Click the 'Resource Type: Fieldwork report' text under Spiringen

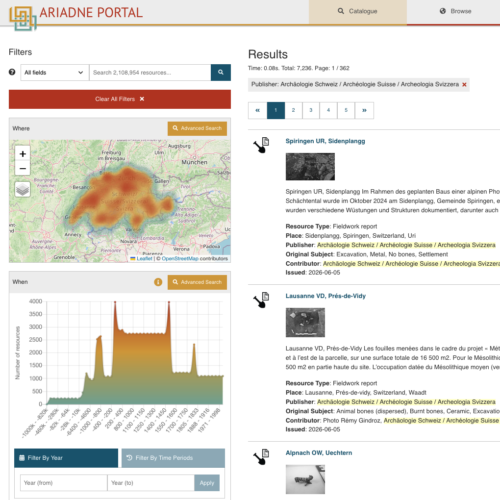(x=331, y=226)
